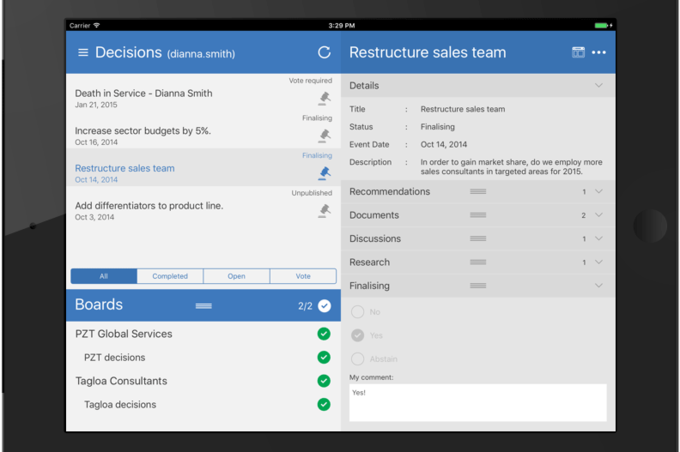The width and height of the screenshot is (680, 452).
Task: Open the hamburger menu beside Decisions
Action: coord(83,52)
